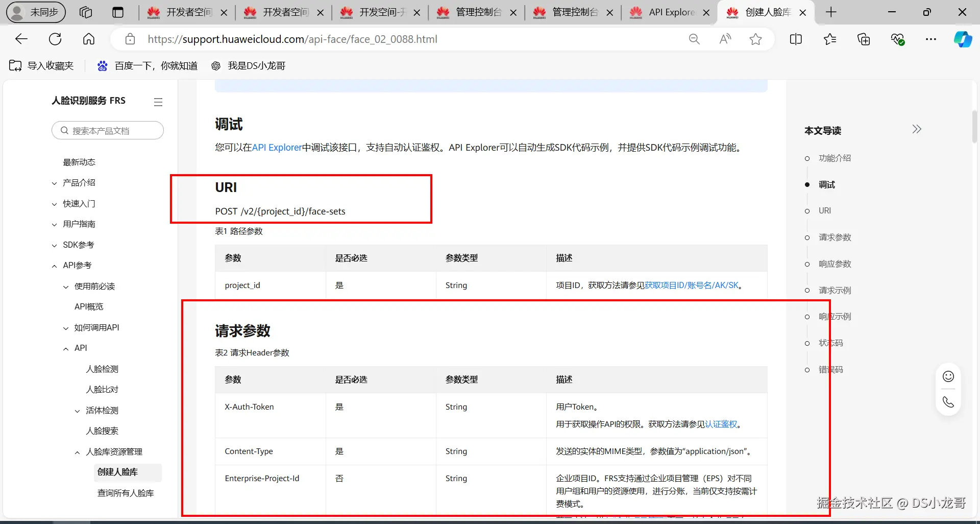The width and height of the screenshot is (980, 524).
Task: Expand the 活体检测 tree section
Action: [x=78, y=411]
